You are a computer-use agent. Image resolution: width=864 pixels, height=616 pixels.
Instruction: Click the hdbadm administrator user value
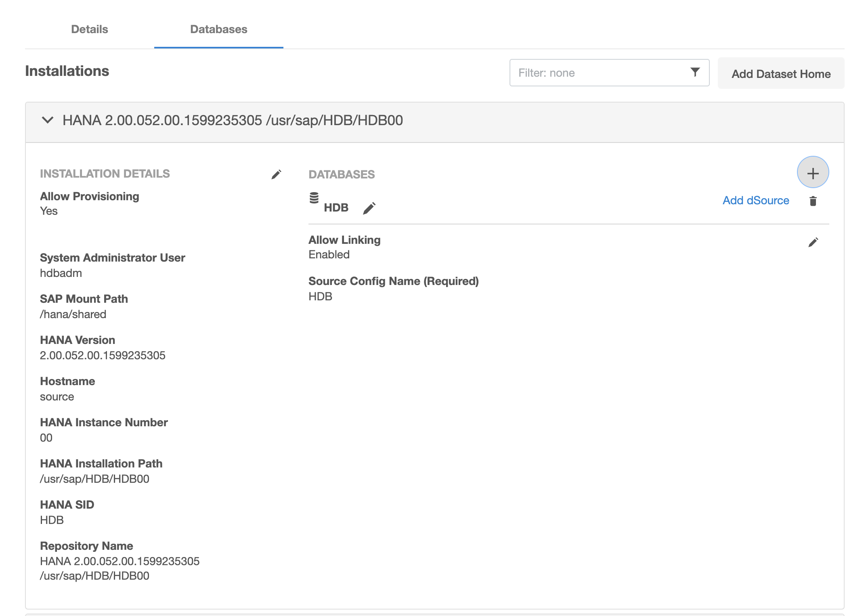(x=61, y=273)
